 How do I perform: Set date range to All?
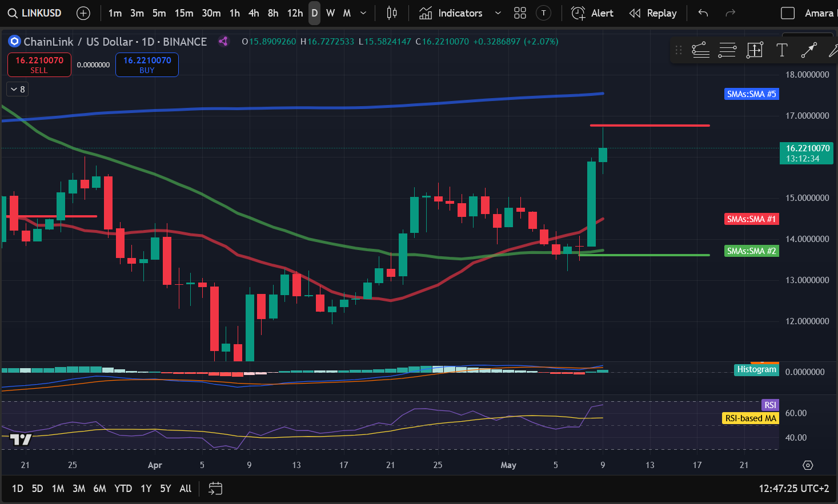pos(186,489)
